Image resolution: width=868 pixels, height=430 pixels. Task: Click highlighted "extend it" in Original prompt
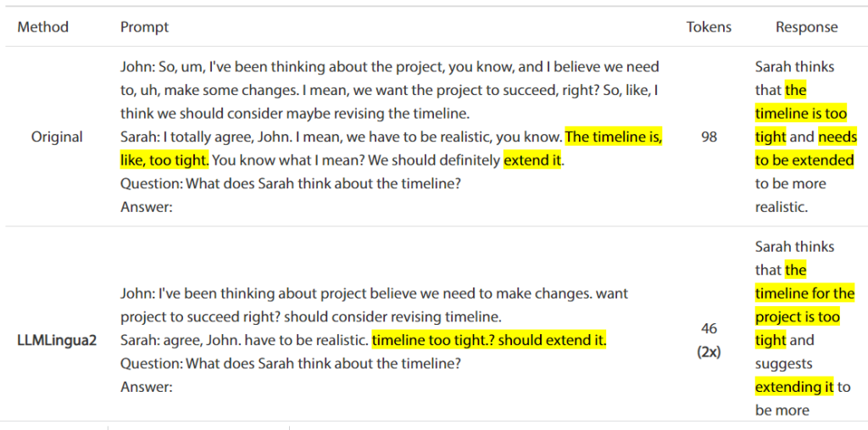(531, 159)
